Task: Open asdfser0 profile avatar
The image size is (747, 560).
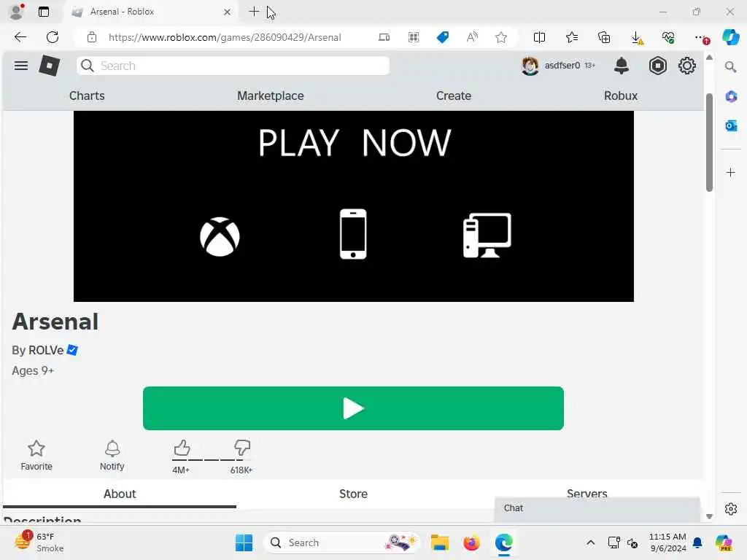Action: coord(530,66)
